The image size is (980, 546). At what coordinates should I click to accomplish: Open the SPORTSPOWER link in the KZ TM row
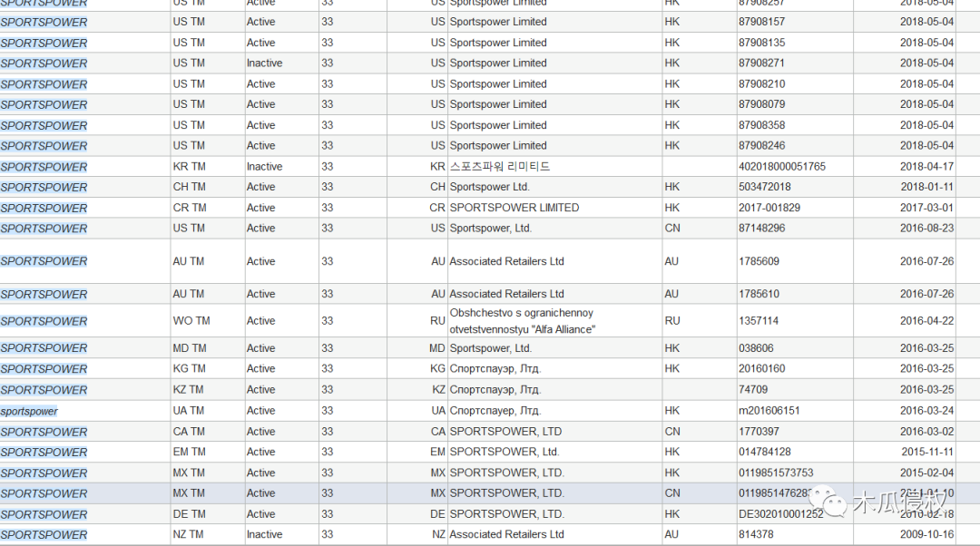click(x=44, y=390)
